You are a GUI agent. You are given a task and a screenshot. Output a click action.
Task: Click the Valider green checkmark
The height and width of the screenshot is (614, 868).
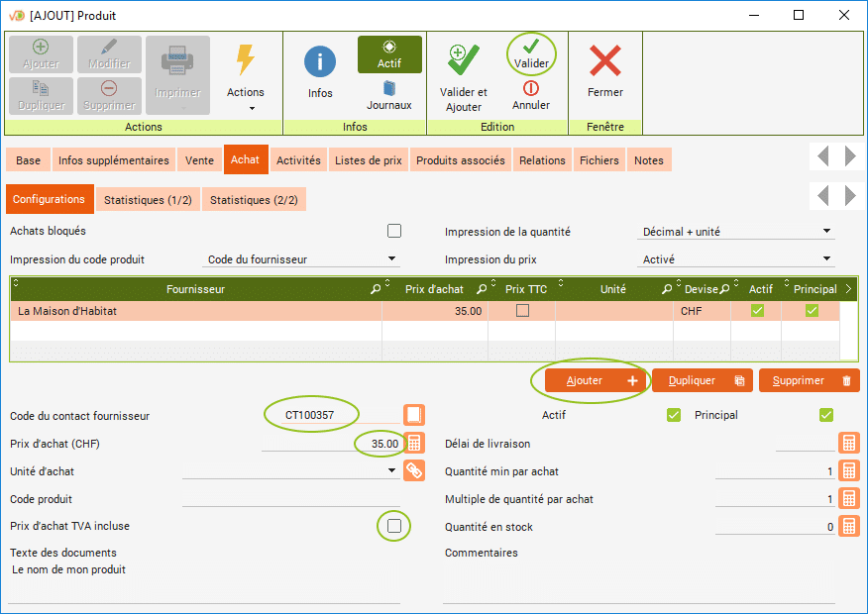pyautogui.click(x=531, y=47)
